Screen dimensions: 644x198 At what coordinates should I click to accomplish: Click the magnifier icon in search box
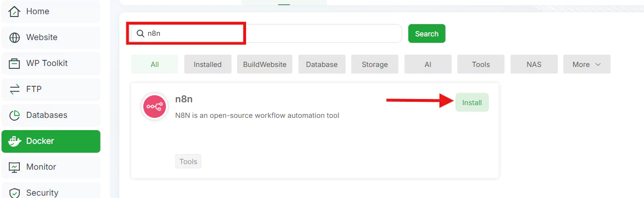140,33
